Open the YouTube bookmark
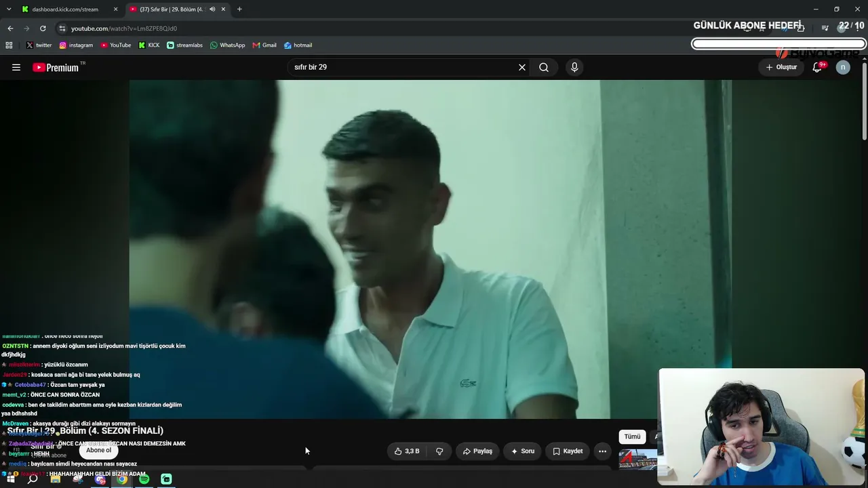This screenshot has height=488, width=868. coord(116,45)
